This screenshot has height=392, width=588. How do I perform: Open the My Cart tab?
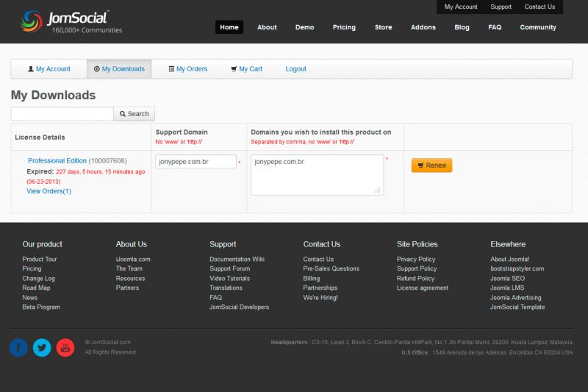[x=247, y=69]
